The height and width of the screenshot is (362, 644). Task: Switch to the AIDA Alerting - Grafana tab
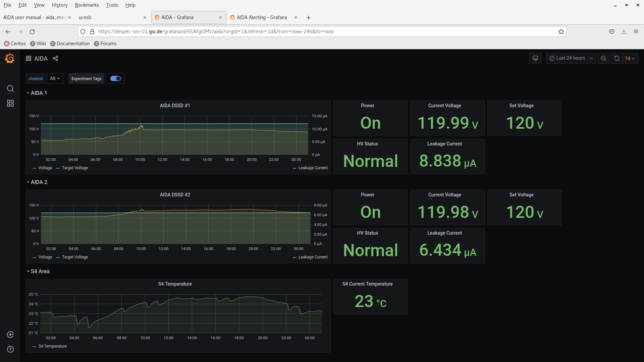pyautogui.click(x=262, y=17)
